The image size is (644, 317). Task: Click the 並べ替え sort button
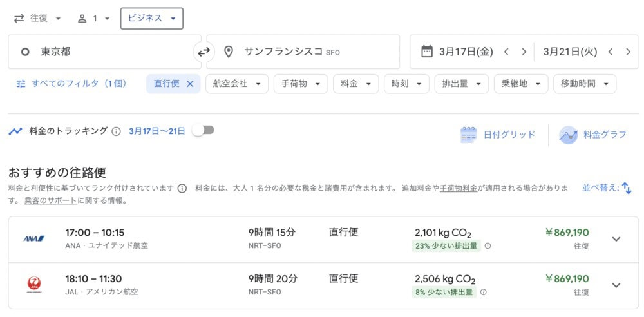(607, 188)
